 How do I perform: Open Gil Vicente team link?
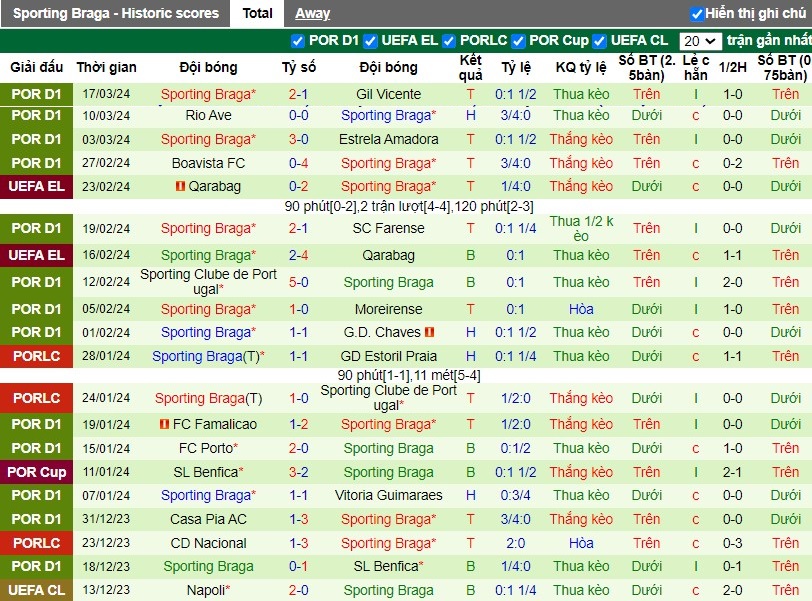tap(388, 94)
